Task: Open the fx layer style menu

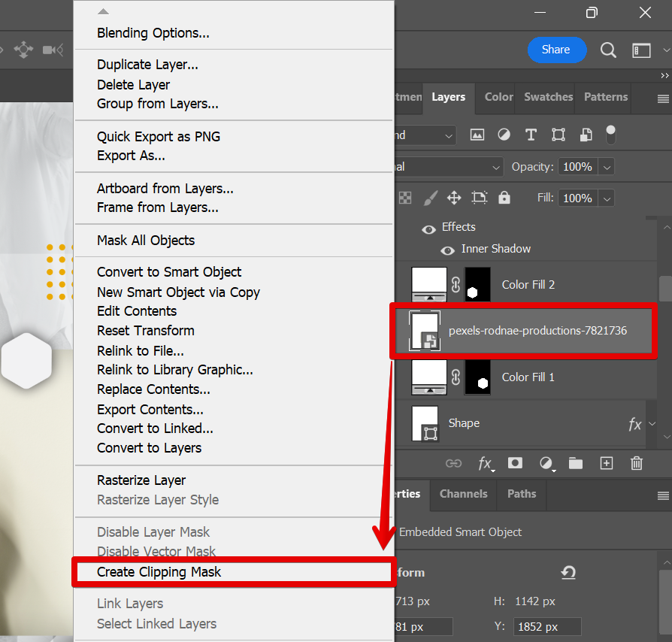Action: click(486, 464)
